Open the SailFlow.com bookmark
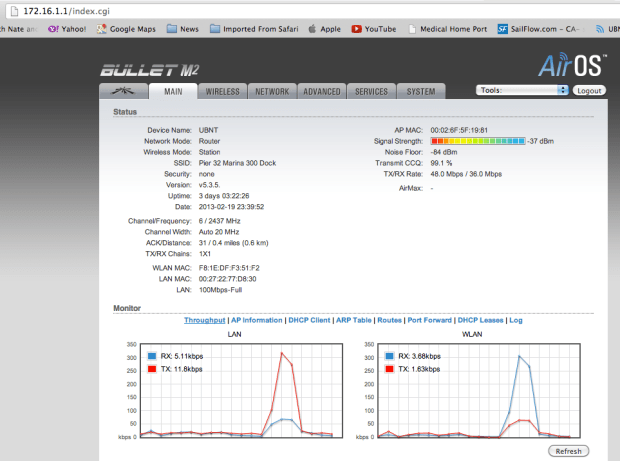Image resolution: width=620 pixels, height=461 pixels. [539, 29]
